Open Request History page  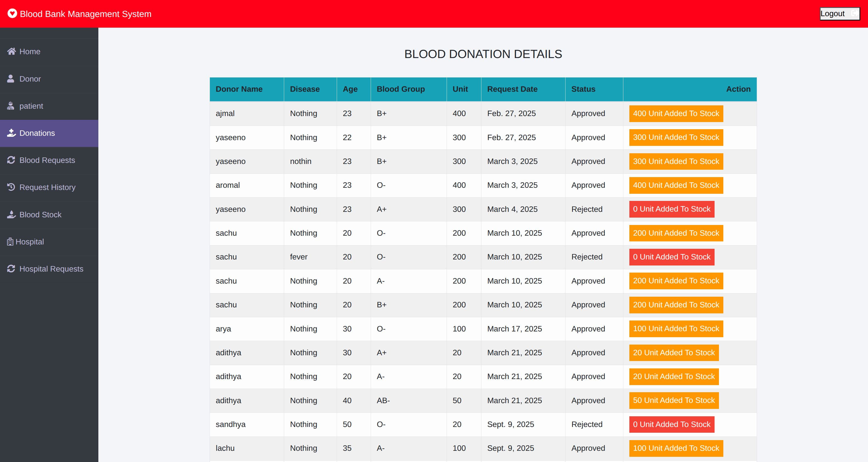(x=49, y=187)
